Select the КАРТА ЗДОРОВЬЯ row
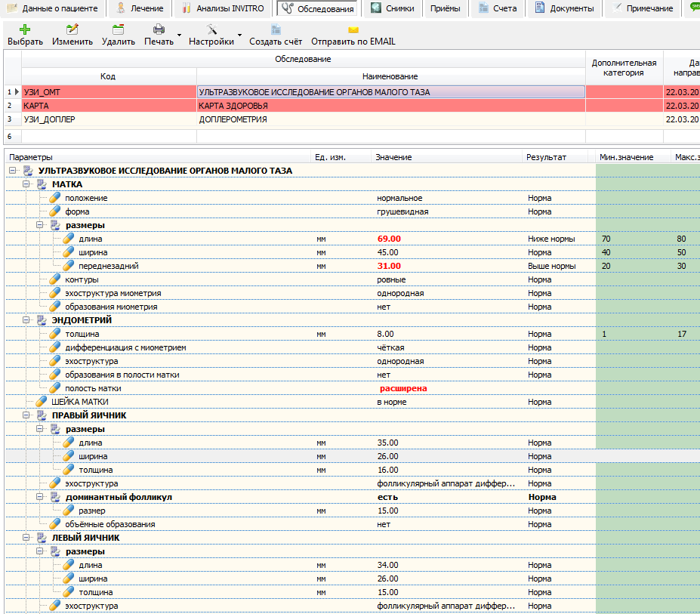The image size is (700, 614). click(352, 106)
